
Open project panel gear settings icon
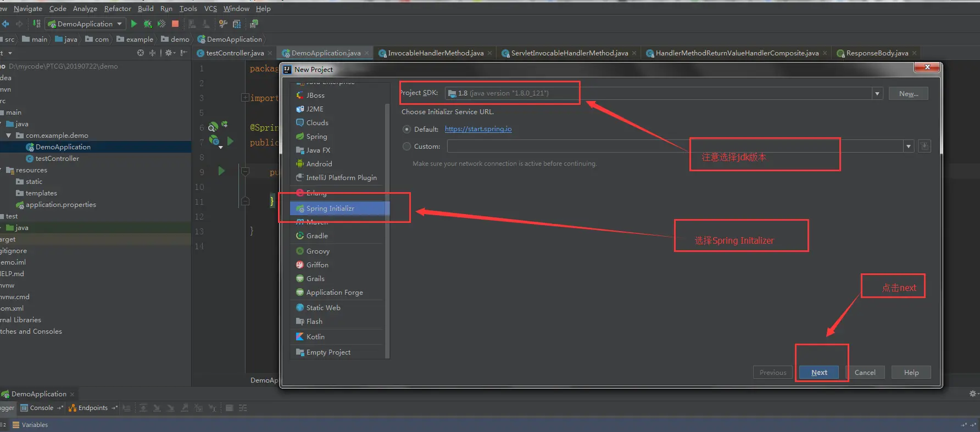point(169,53)
